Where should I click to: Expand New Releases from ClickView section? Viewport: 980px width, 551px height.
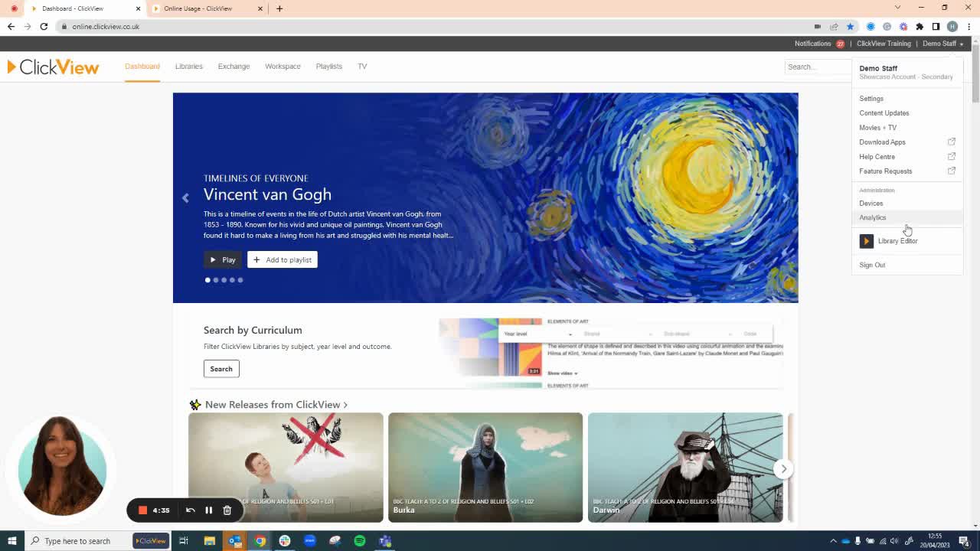click(x=276, y=405)
